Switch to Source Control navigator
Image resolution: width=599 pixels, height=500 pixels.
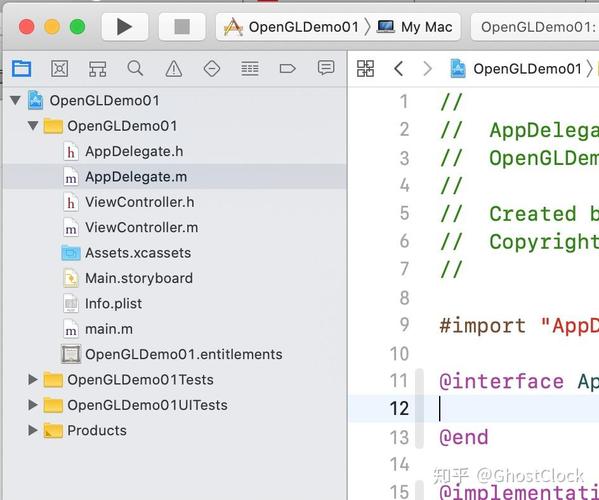(60, 69)
